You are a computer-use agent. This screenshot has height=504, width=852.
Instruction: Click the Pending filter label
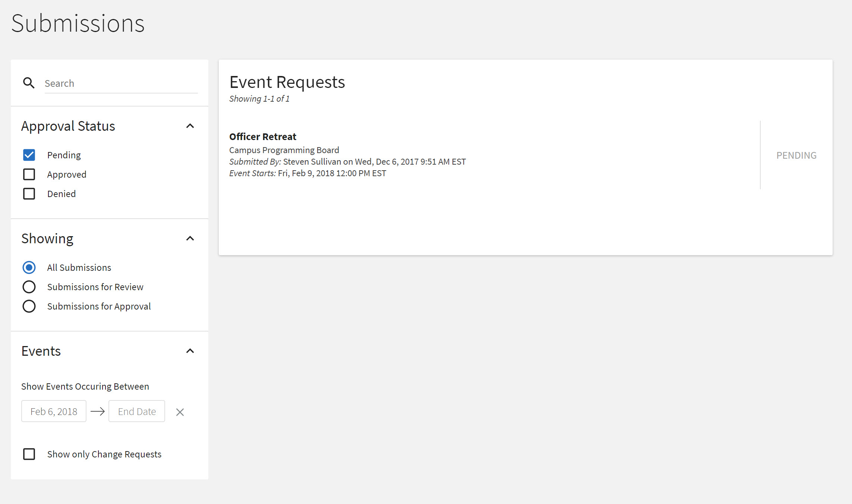[x=64, y=155]
